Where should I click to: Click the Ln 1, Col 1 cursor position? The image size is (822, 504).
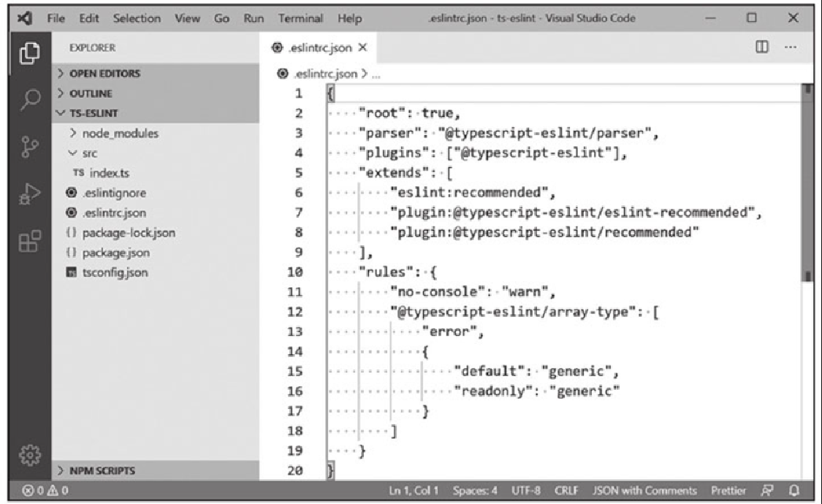413,491
